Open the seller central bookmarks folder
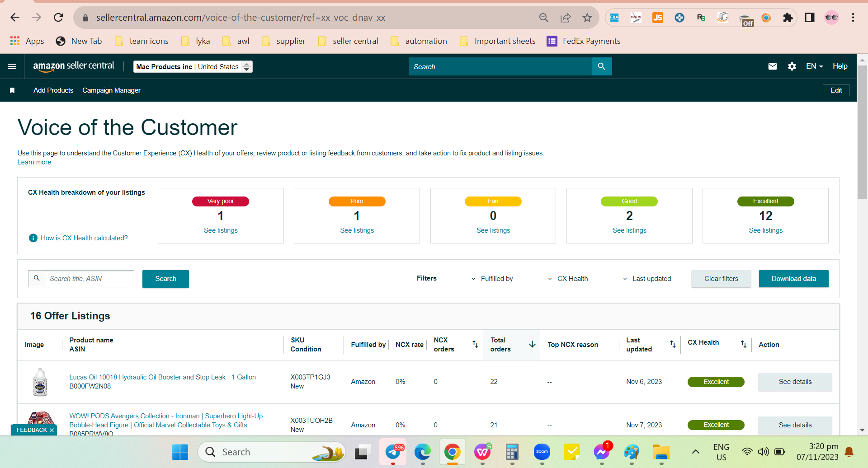Viewport: 868px width, 468px height. tap(348, 41)
